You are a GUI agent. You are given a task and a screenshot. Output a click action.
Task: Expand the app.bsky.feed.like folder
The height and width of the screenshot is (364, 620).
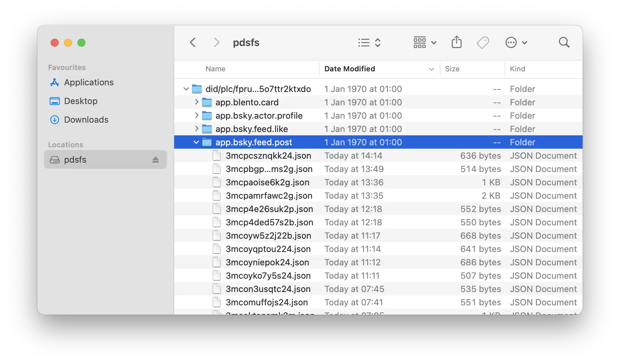click(x=197, y=129)
